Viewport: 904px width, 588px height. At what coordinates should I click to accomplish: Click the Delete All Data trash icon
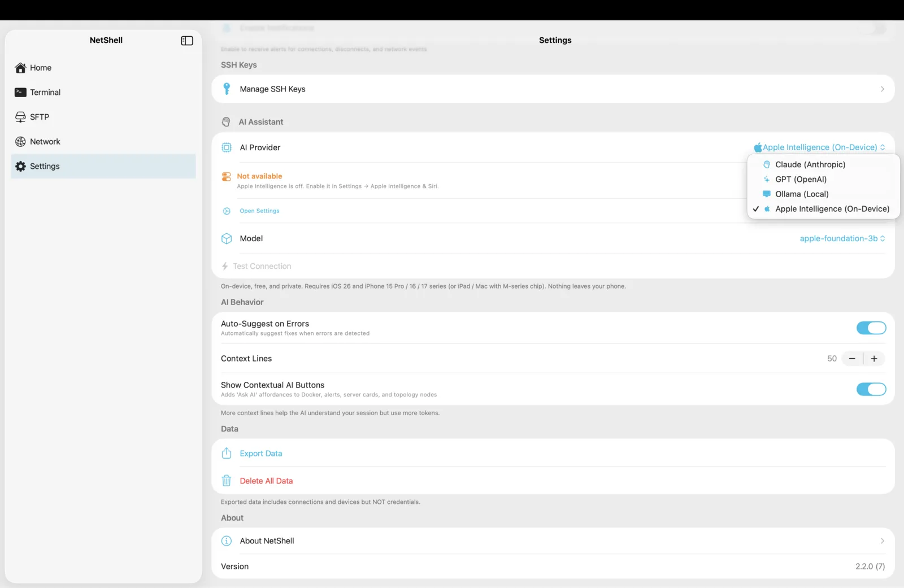(227, 481)
